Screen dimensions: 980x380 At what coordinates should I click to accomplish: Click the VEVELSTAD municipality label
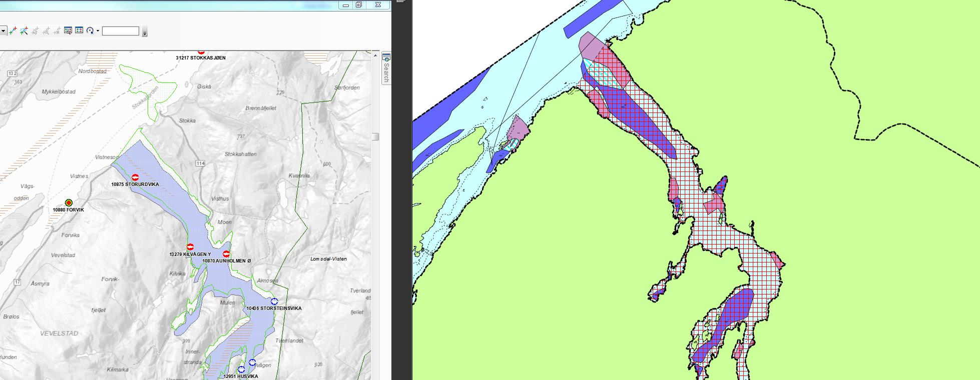tap(59, 332)
